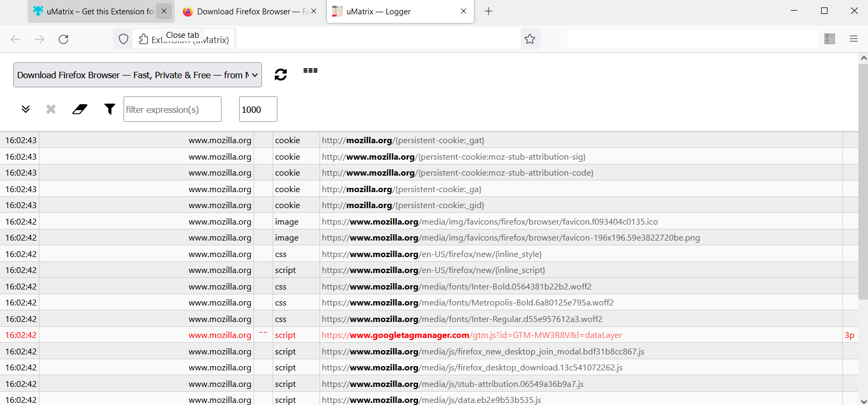This screenshot has height=405, width=868.
Task: Click the scrollbar down arrow
Action: 863,401
